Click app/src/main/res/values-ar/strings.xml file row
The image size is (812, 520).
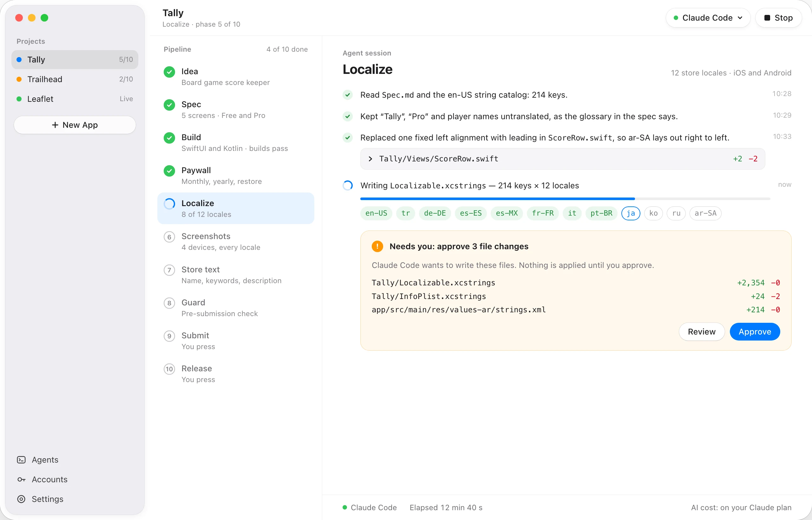click(x=576, y=310)
